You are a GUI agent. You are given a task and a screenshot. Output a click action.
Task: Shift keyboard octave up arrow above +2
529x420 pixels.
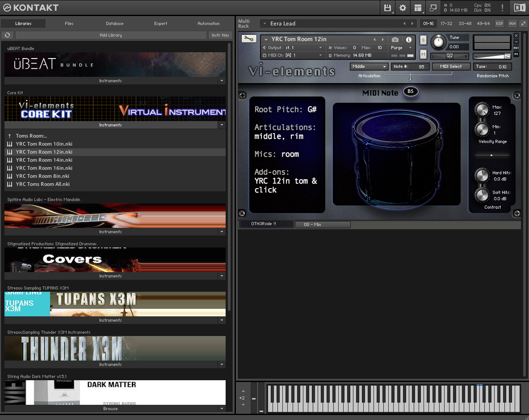pyautogui.click(x=242, y=391)
